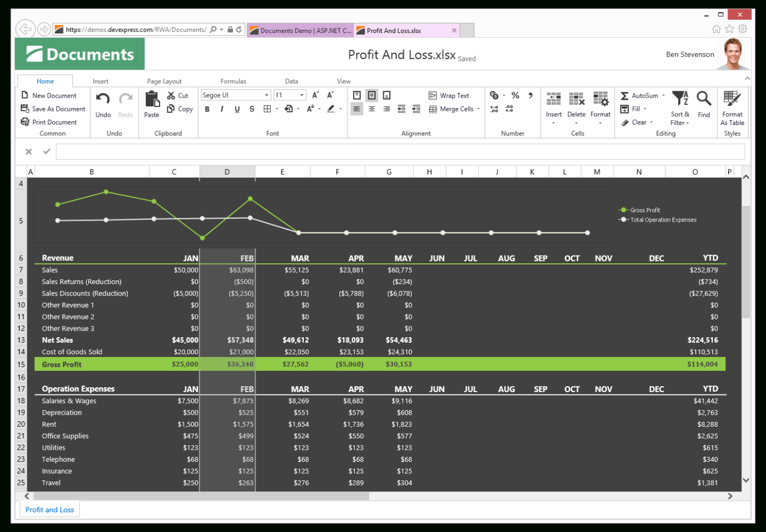Open the font color picker
Screen dimensions: 766x532
coord(332,109)
